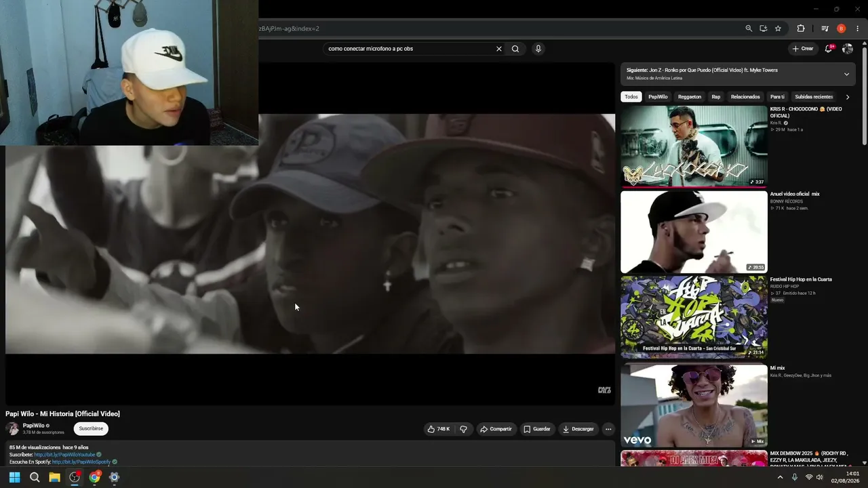
Task: Open the Chrome profile avatar
Action: pyautogui.click(x=842, y=28)
